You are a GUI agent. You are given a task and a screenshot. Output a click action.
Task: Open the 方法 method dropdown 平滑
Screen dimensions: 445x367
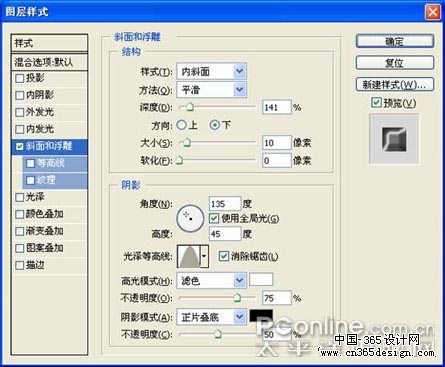[212, 90]
